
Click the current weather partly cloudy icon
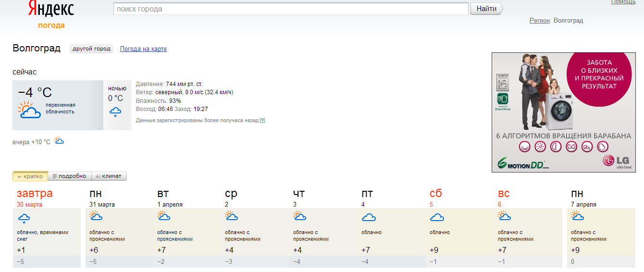[x=29, y=110]
